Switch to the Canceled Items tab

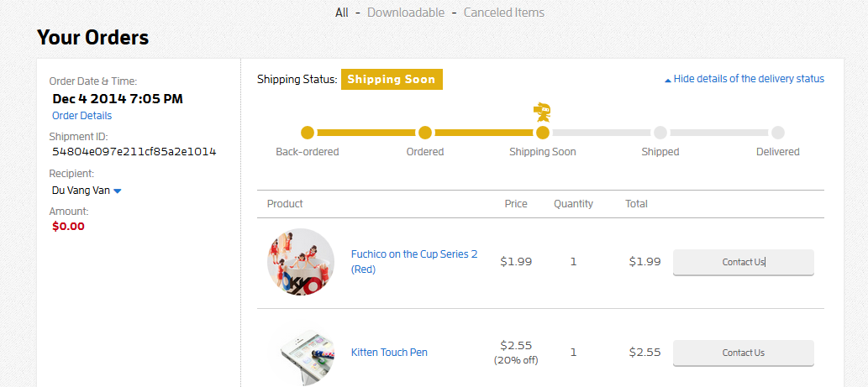coord(504,13)
